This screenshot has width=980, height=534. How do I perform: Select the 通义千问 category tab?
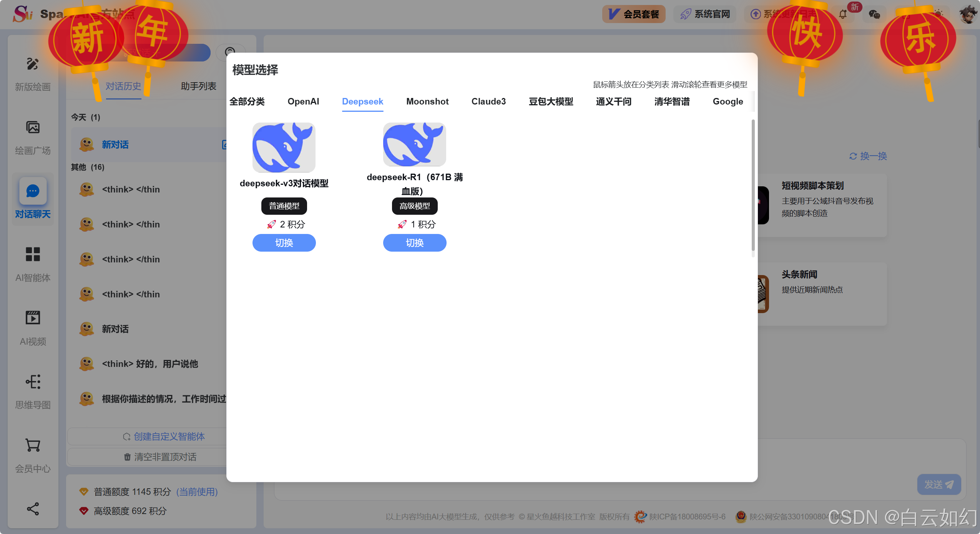[613, 101]
